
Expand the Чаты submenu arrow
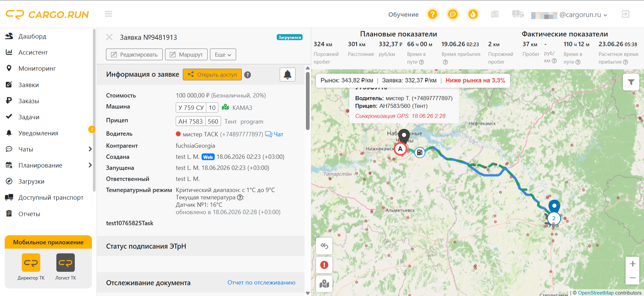click(90, 149)
